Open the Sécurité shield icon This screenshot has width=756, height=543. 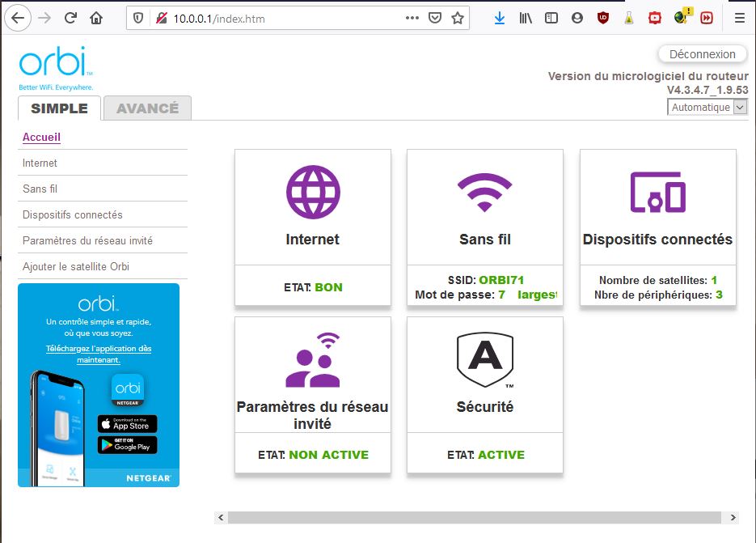484,360
